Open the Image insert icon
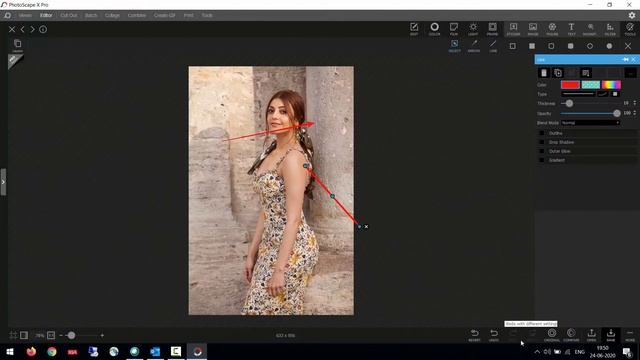Image resolution: width=640 pixels, height=360 pixels. 533,29
